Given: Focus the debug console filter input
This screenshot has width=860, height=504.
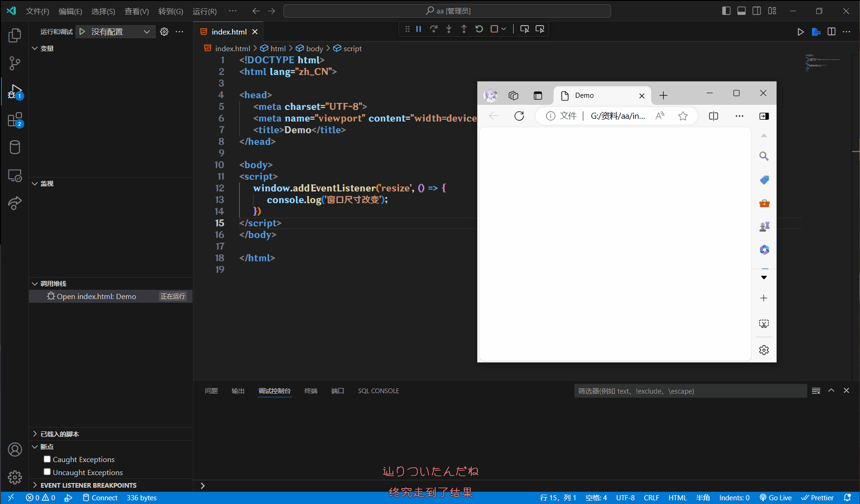Looking at the screenshot, I should point(690,391).
